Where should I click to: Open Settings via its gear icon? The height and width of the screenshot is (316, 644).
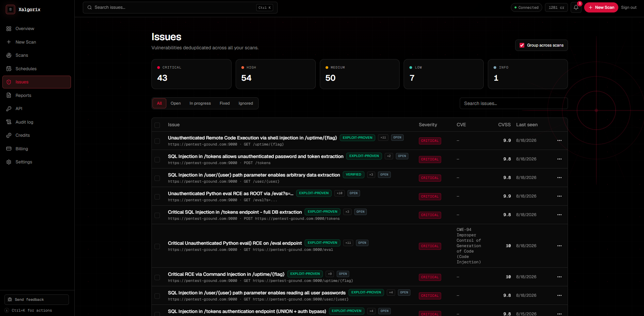tap(9, 162)
